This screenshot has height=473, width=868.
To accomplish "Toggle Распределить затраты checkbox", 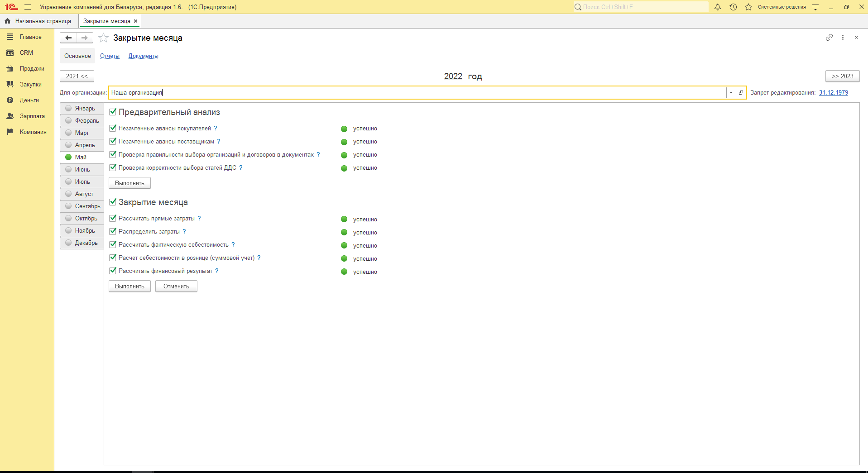I will (113, 231).
